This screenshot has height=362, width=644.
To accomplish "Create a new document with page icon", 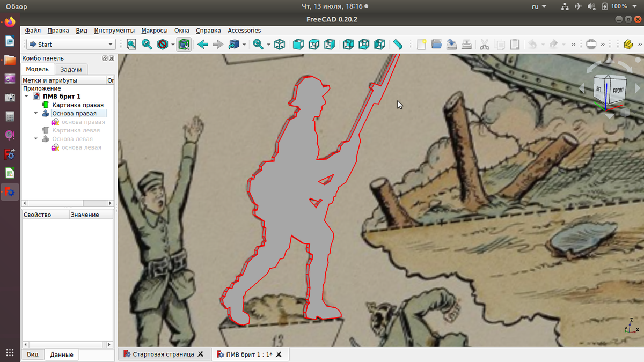I will tap(421, 45).
